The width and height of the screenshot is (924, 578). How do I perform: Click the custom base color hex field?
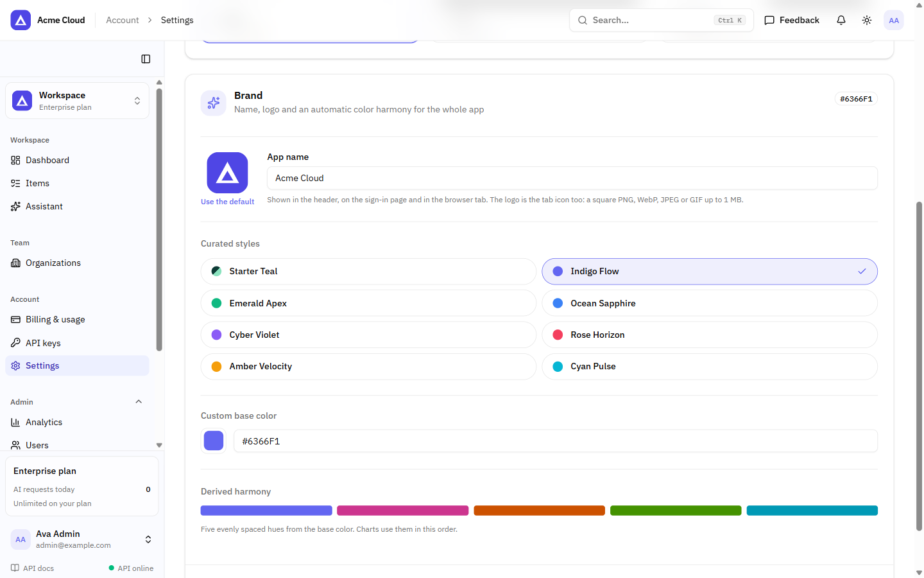pyautogui.click(x=556, y=441)
